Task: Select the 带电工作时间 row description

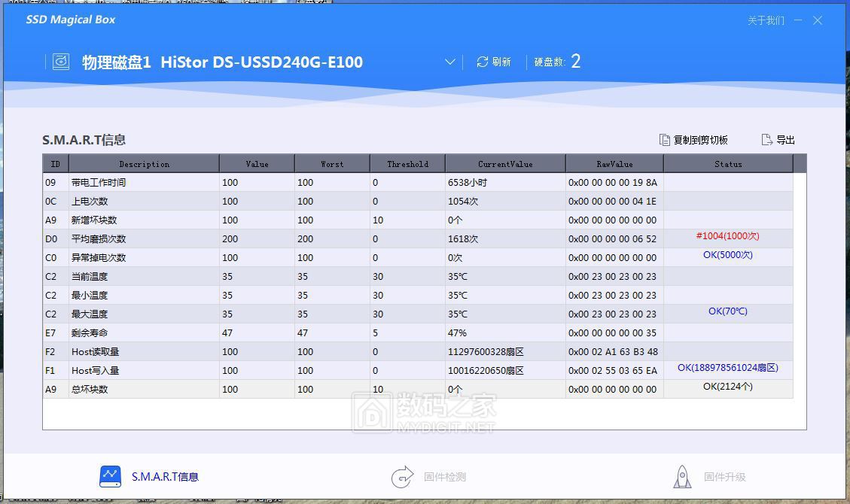Action: point(99,183)
